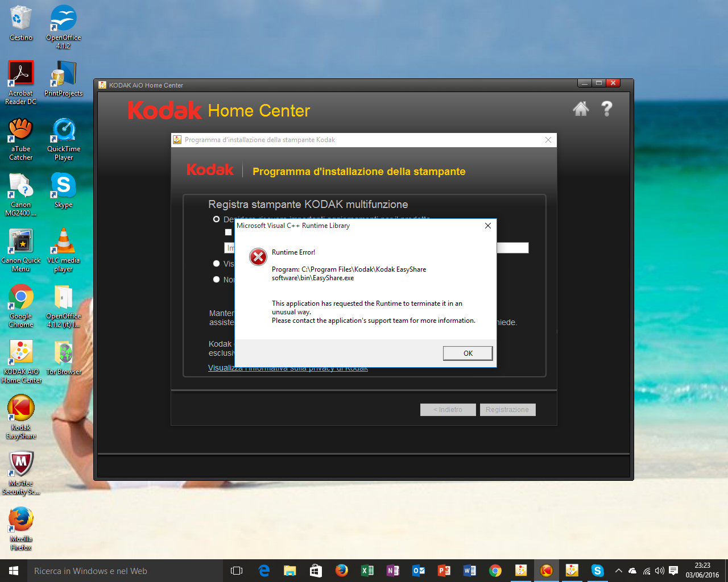Image resolution: width=728 pixels, height=582 pixels.
Task: Open the Windows Store taskbar icon
Action: (316, 571)
